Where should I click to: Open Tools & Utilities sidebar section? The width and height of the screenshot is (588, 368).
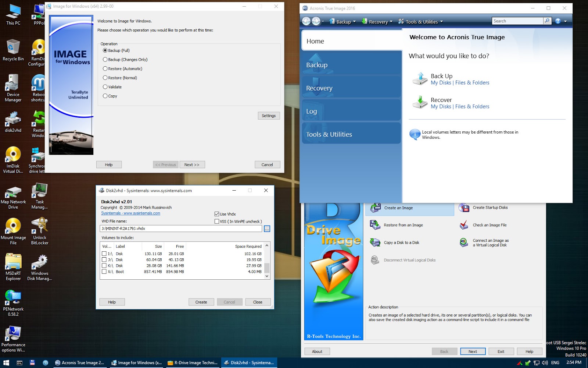point(352,133)
